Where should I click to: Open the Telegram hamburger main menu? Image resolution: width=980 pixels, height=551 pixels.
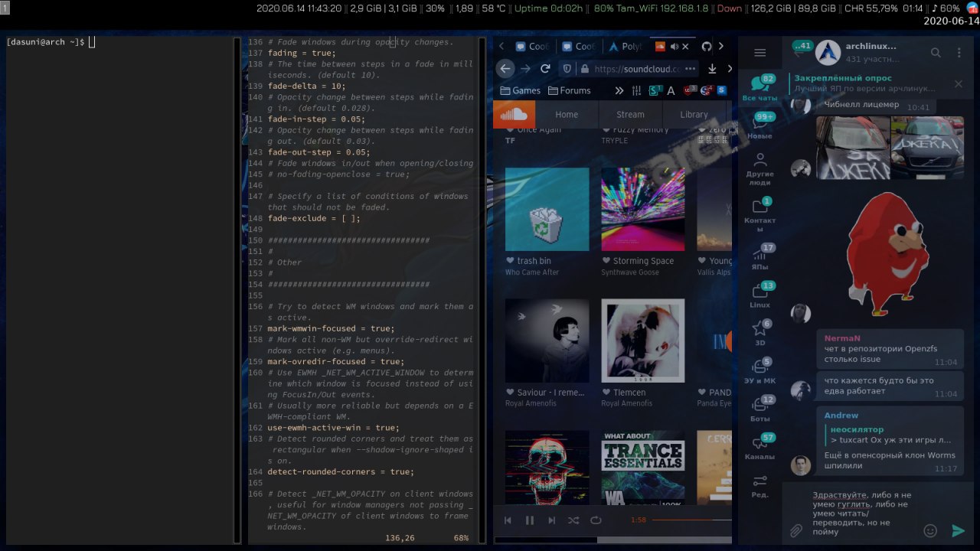coord(759,53)
